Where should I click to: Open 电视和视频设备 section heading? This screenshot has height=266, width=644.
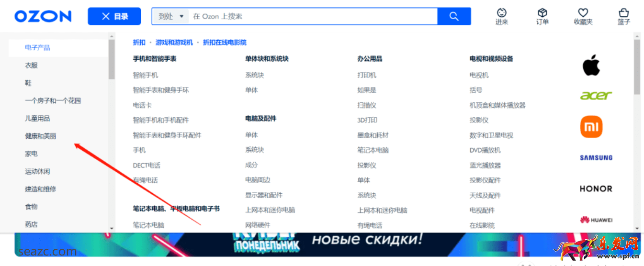point(491,59)
